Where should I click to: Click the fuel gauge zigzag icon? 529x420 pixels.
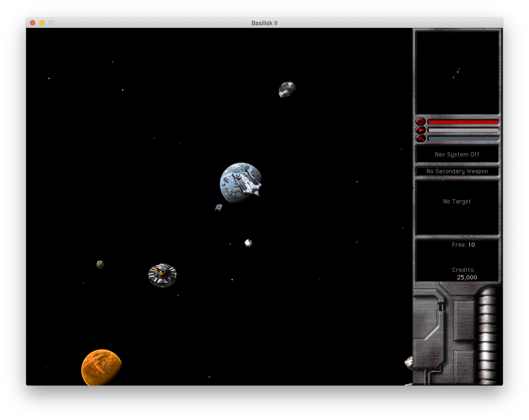pos(421,138)
